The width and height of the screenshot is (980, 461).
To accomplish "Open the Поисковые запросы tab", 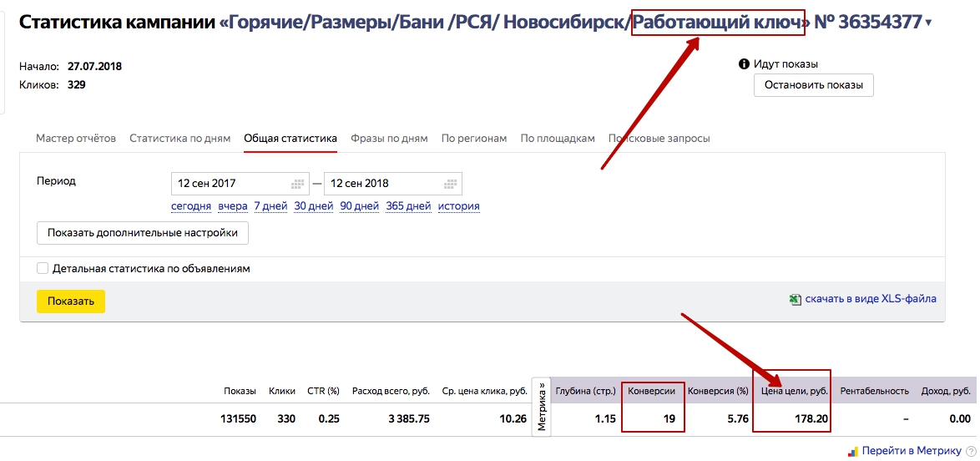I will [659, 139].
